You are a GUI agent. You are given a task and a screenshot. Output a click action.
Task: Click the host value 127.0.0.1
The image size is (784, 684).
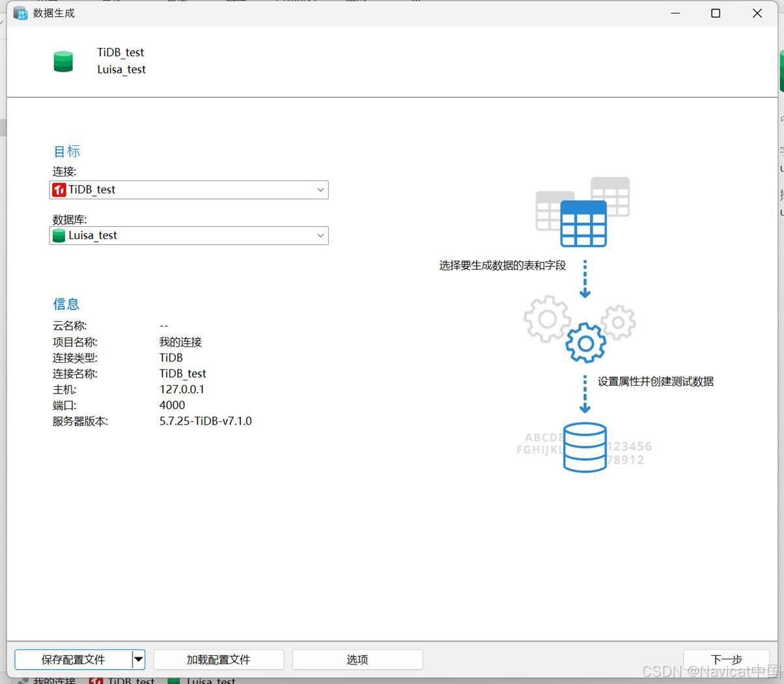pyautogui.click(x=182, y=389)
